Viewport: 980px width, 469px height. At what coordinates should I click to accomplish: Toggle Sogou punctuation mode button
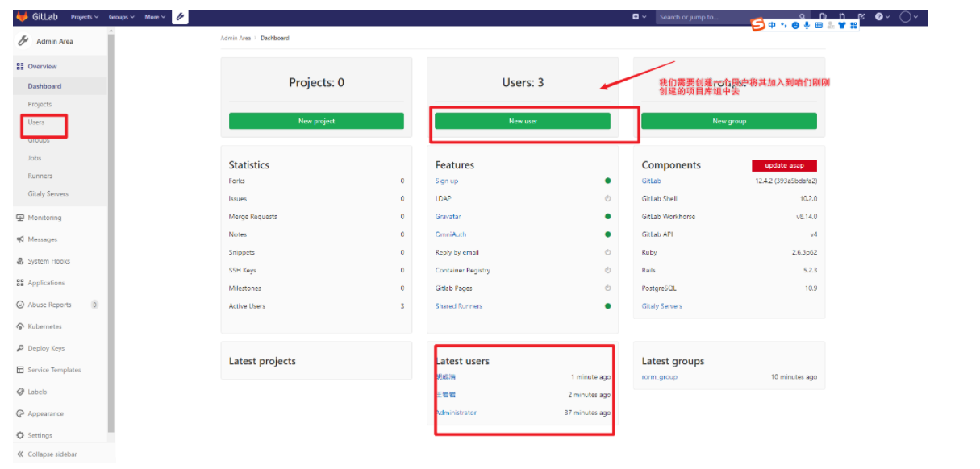point(784,26)
